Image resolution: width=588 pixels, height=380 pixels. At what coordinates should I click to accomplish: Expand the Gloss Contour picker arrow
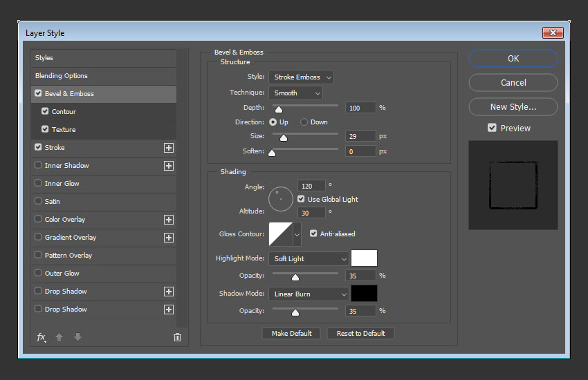(297, 234)
